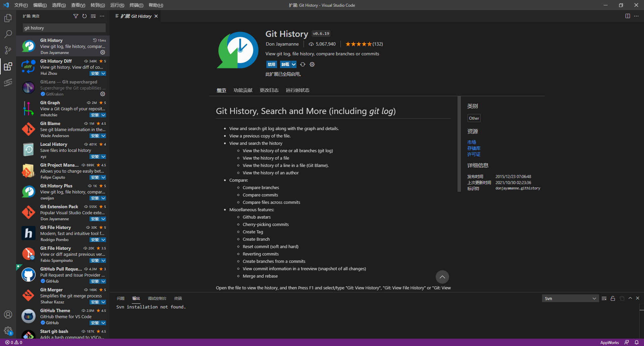
Task: Open Source Control view icon
Action: point(8,50)
